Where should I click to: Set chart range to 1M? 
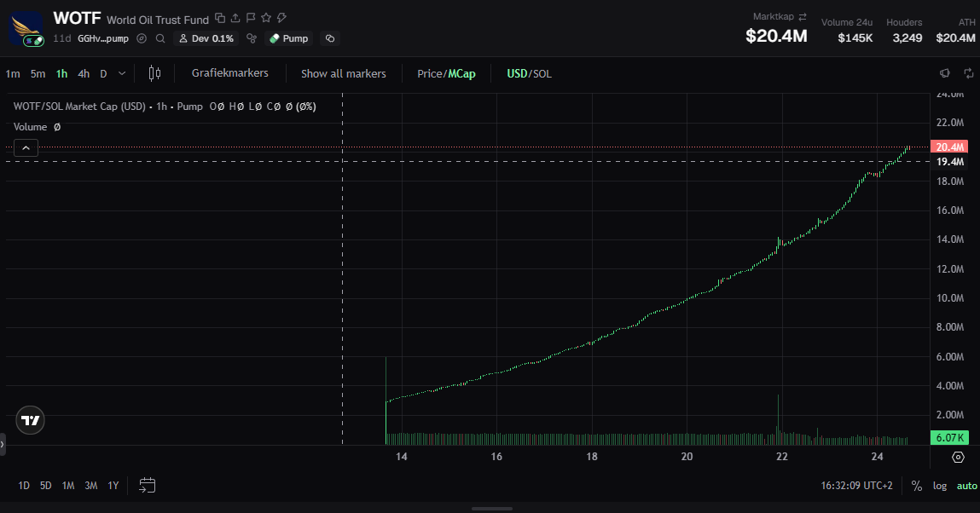point(68,486)
